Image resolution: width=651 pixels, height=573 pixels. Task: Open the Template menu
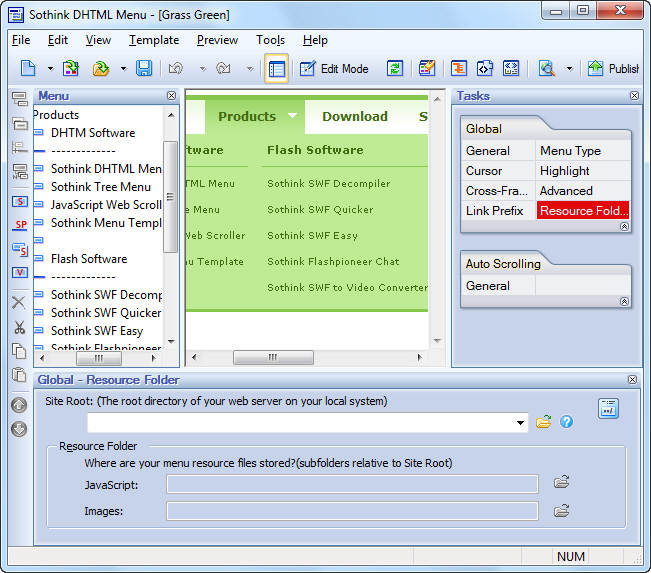154,40
